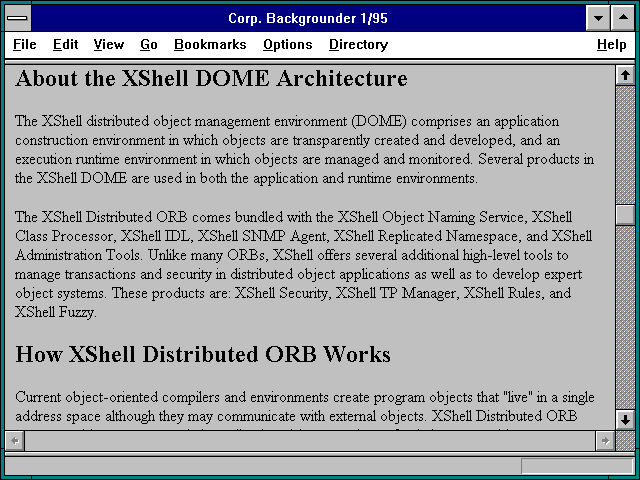This screenshot has height=480, width=640.
Task: Click the words 'XShell Fuzzy.'
Action: [x=56, y=312]
